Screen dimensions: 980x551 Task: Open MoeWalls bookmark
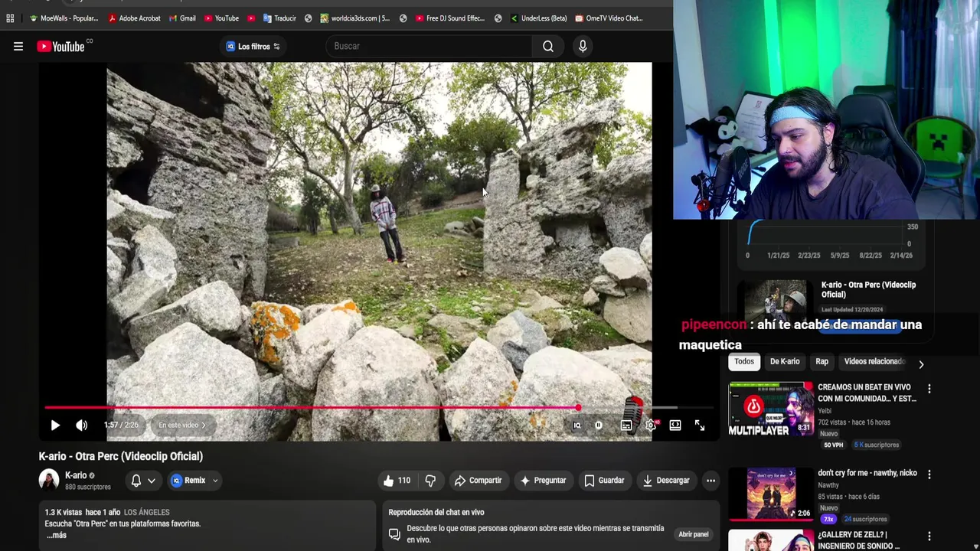pos(64,18)
